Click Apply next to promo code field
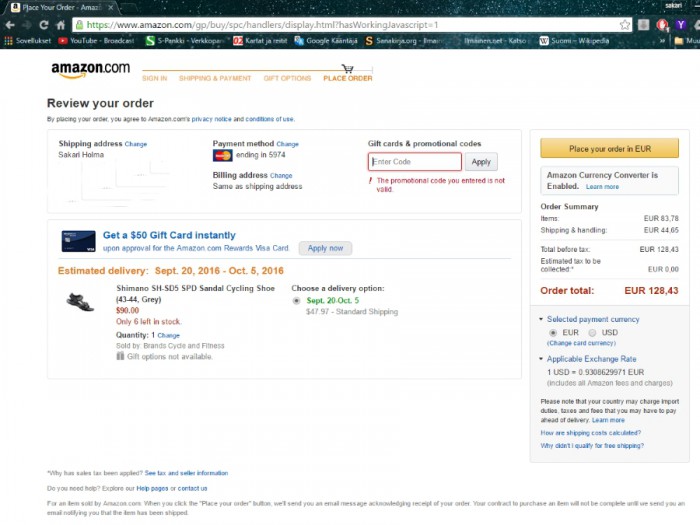The width and height of the screenshot is (700, 525). pos(481,162)
